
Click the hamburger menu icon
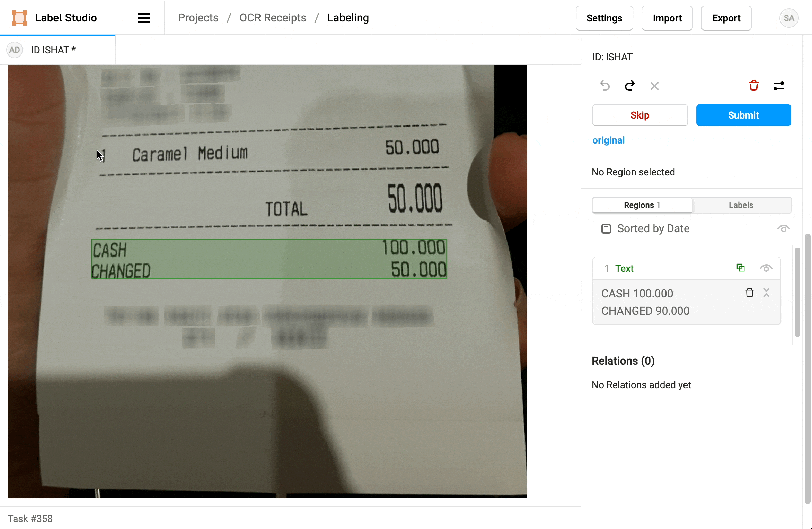(144, 18)
